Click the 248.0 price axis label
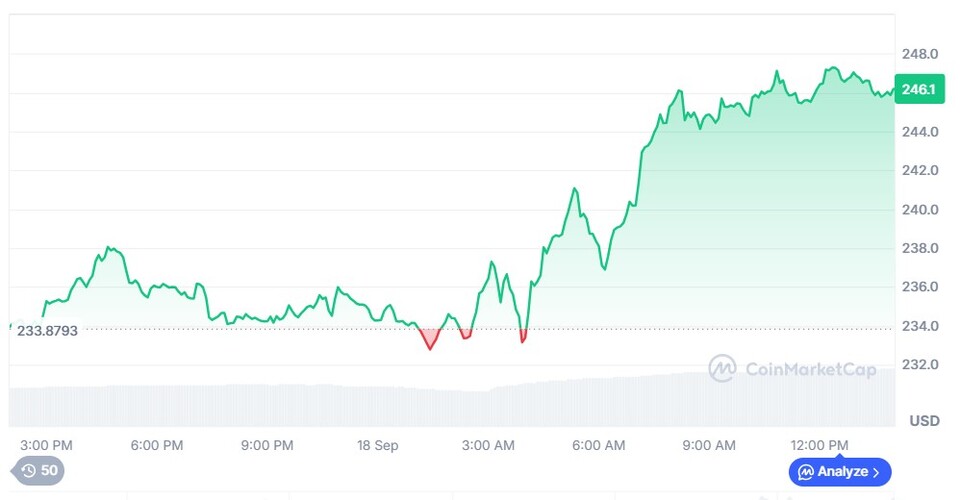The width and height of the screenshot is (960, 500). [x=918, y=54]
